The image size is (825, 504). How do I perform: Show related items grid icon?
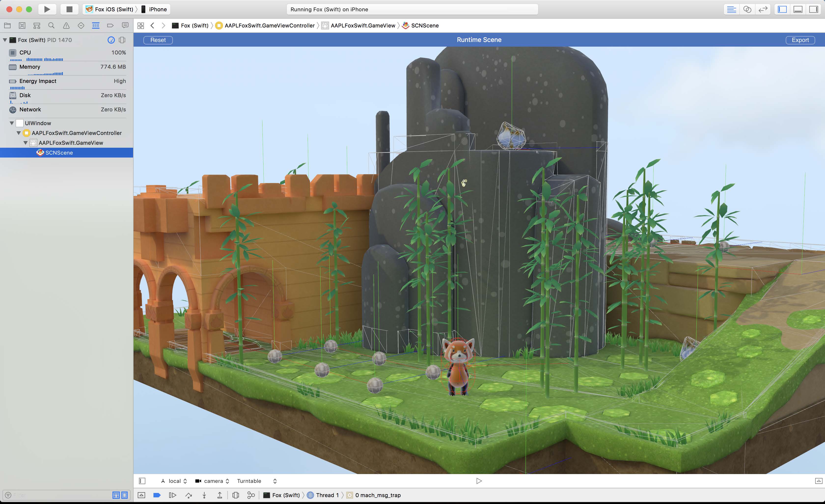click(141, 26)
